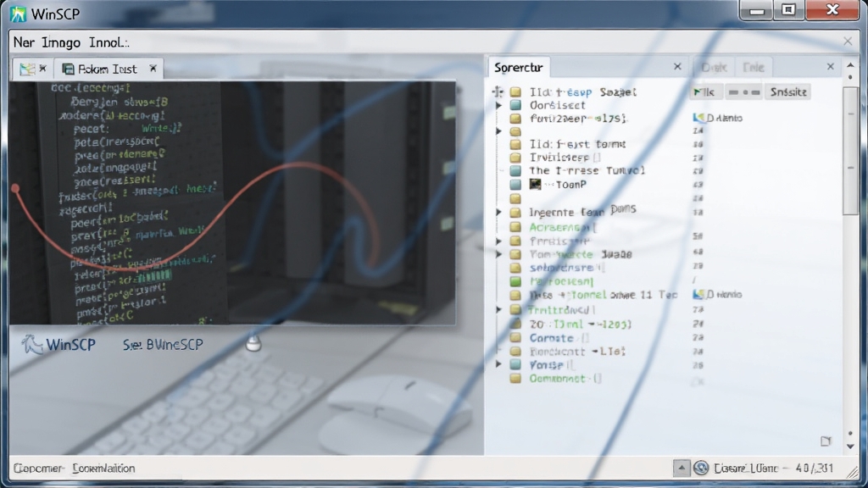Click the green Hafrocsan item icon
This screenshot has width=868, height=488.
(x=515, y=281)
